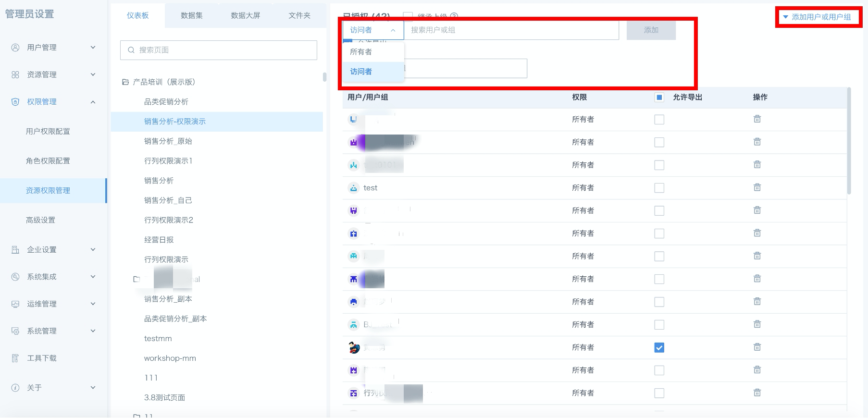The image size is (868, 418).
Task: Click the 工具下载 icon in sidebar
Action: click(15, 358)
